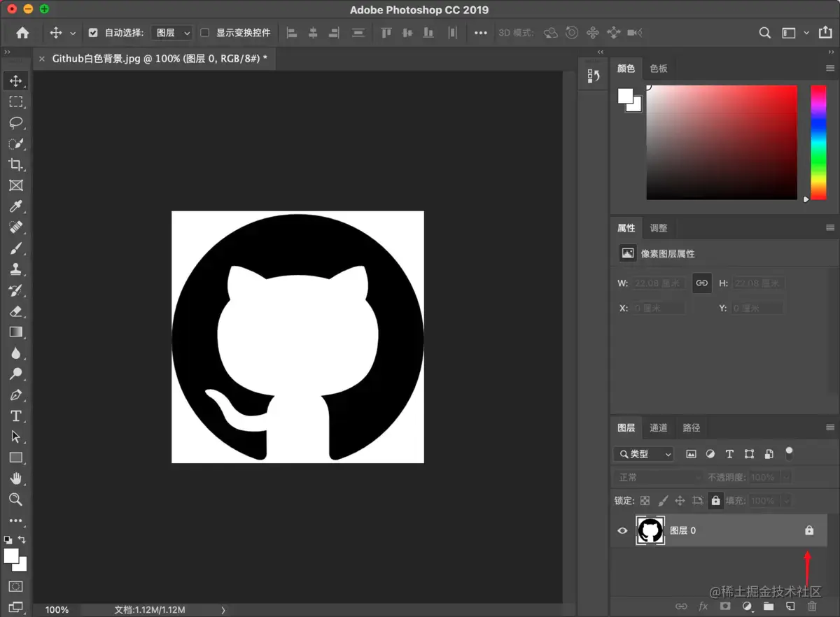Select the Blur tool
Image resolution: width=840 pixels, height=617 pixels.
[x=16, y=353]
